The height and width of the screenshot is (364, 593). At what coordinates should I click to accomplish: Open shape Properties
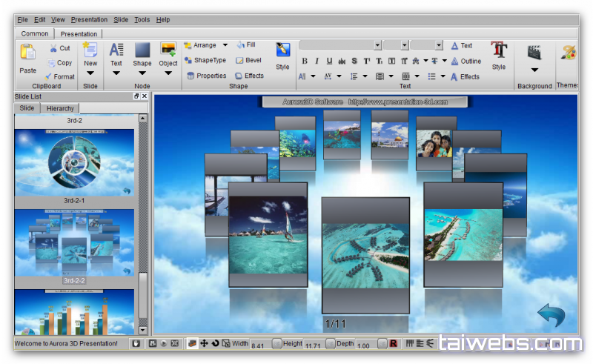coord(207,76)
